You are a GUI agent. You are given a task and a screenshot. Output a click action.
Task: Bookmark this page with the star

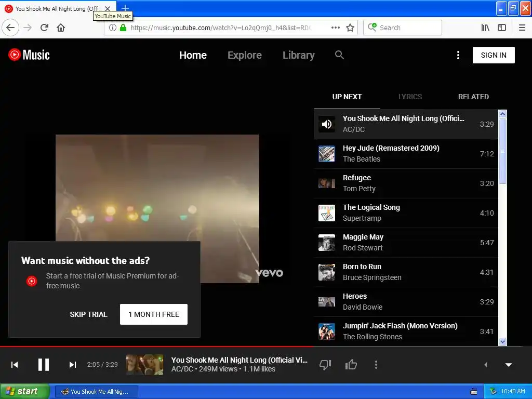[x=350, y=28]
